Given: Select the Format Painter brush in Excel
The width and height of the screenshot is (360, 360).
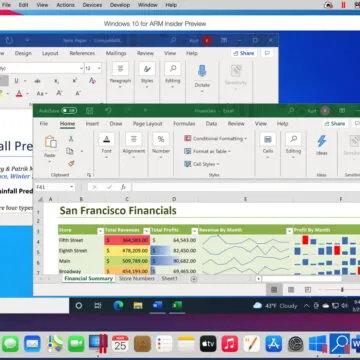Looking at the screenshot, I should 71,163.
